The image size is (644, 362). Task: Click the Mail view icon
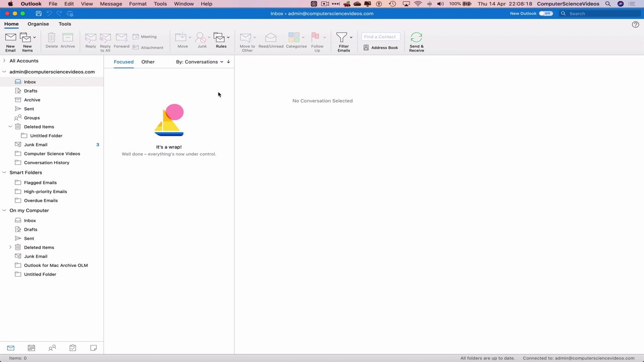click(11, 348)
